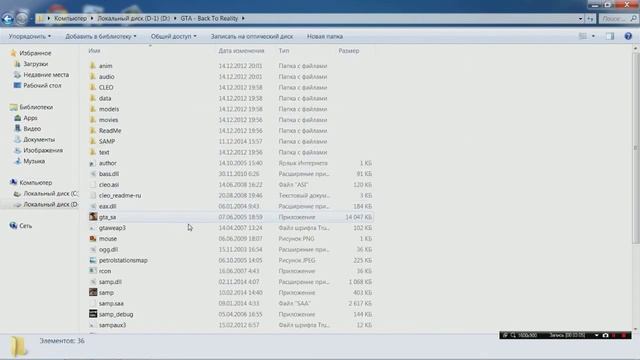Select the sampaux3 file name
The height and width of the screenshot is (360, 640).
pos(112,325)
